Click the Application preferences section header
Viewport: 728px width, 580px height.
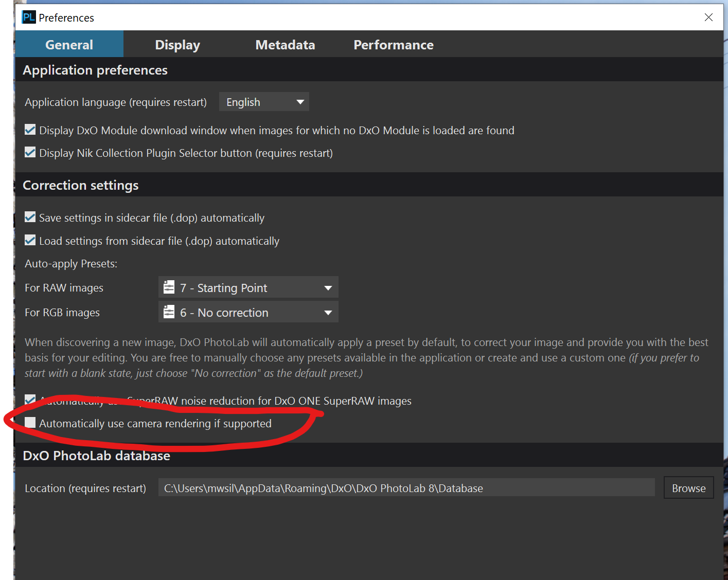[95, 70]
